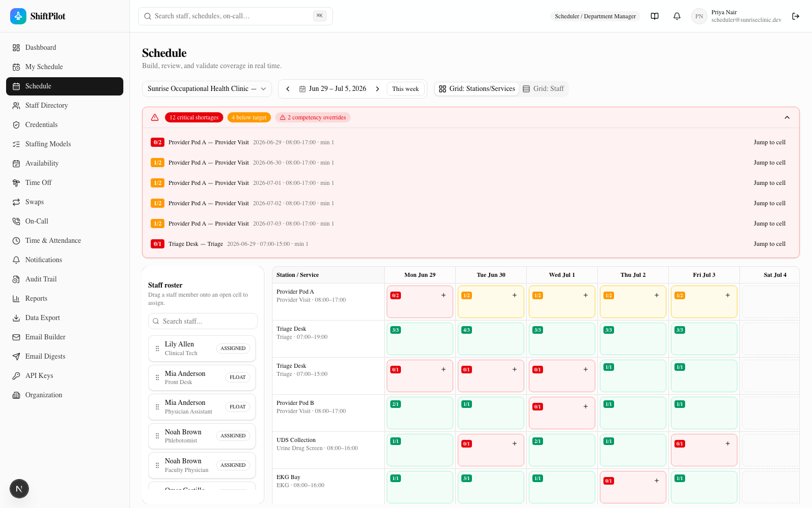Viewport: 812px width, 508px height.
Task: Select Noah Brown Phlebotomist card
Action: click(202, 436)
